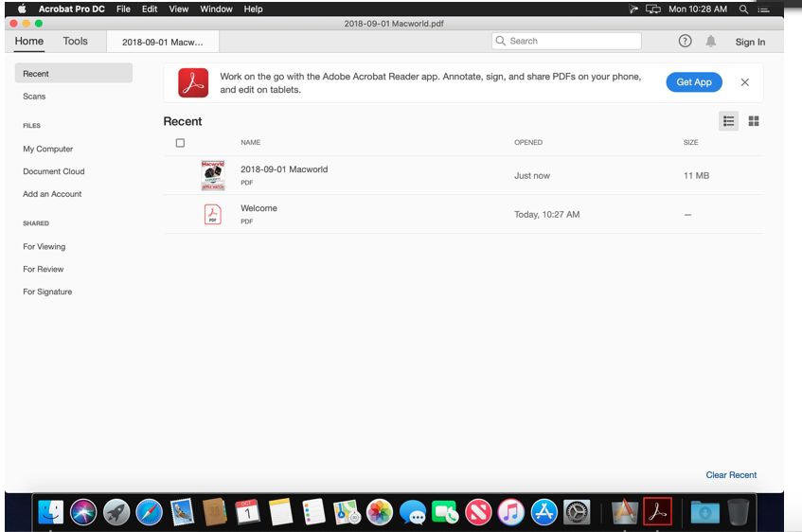Click the menu bar clock Mon 10:28 AM

[698, 9]
